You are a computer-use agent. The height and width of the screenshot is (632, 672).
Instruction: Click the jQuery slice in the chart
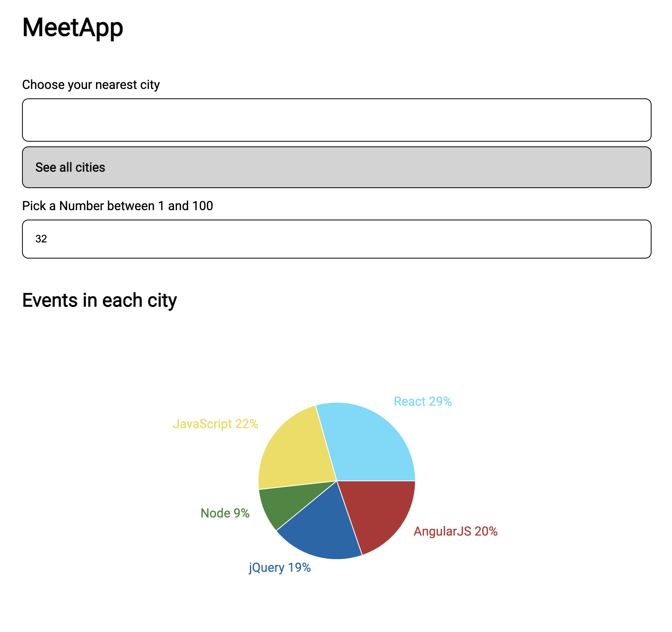click(x=323, y=527)
